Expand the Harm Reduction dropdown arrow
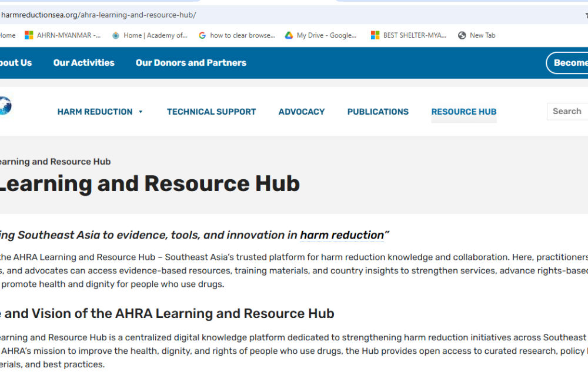588x382 pixels. click(x=141, y=112)
